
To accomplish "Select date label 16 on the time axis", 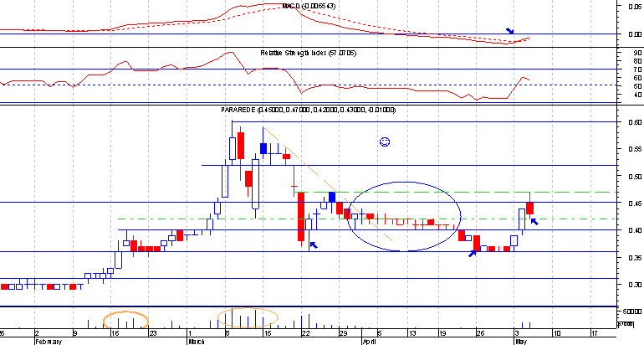I will point(115,333).
